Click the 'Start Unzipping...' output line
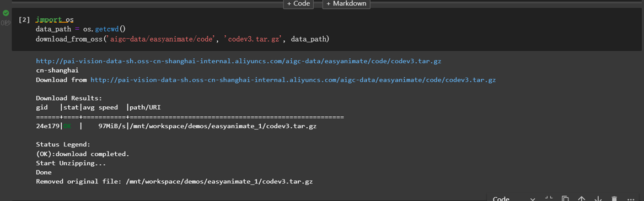 pyautogui.click(x=71, y=163)
